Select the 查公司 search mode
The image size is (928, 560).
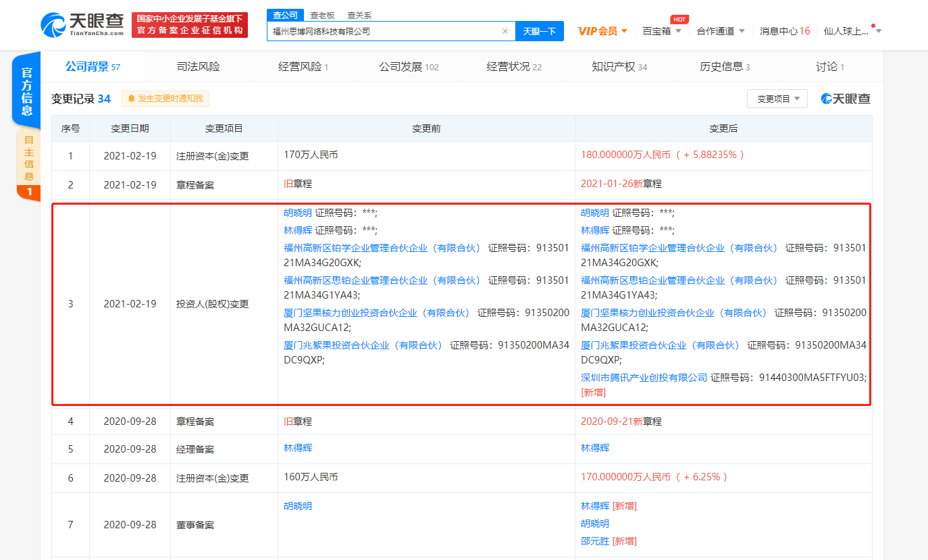[x=283, y=15]
